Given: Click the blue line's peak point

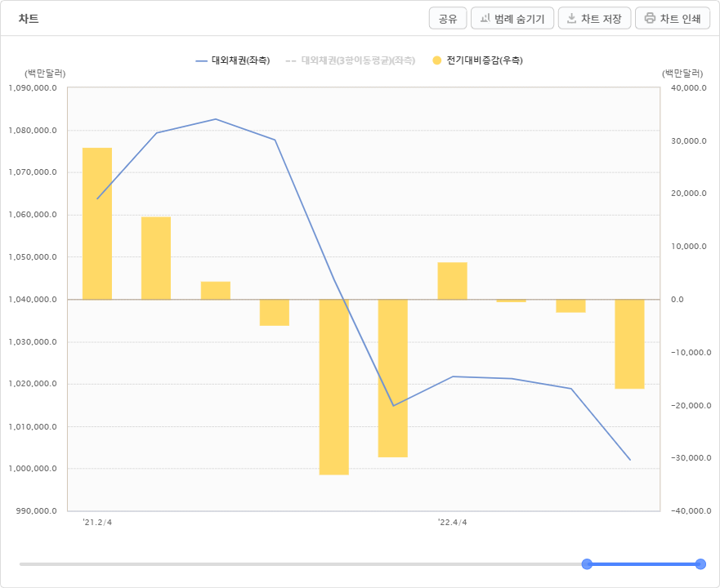Looking at the screenshot, I should click(216, 119).
